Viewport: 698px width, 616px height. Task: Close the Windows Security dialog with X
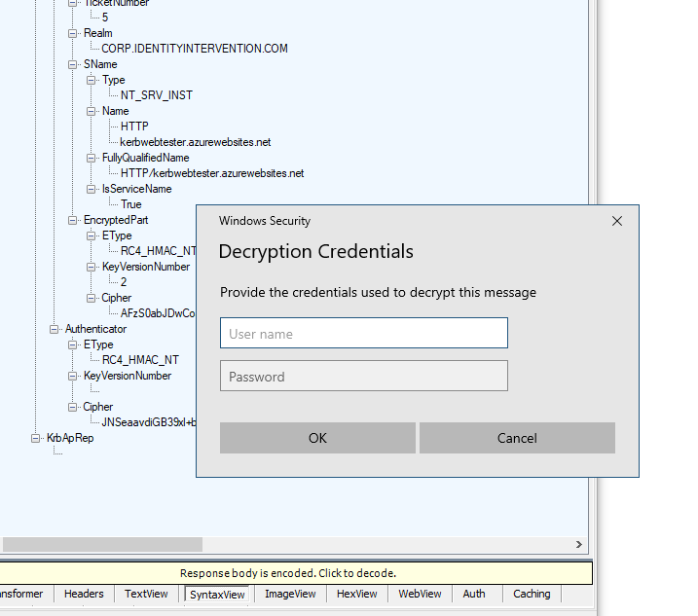616,221
